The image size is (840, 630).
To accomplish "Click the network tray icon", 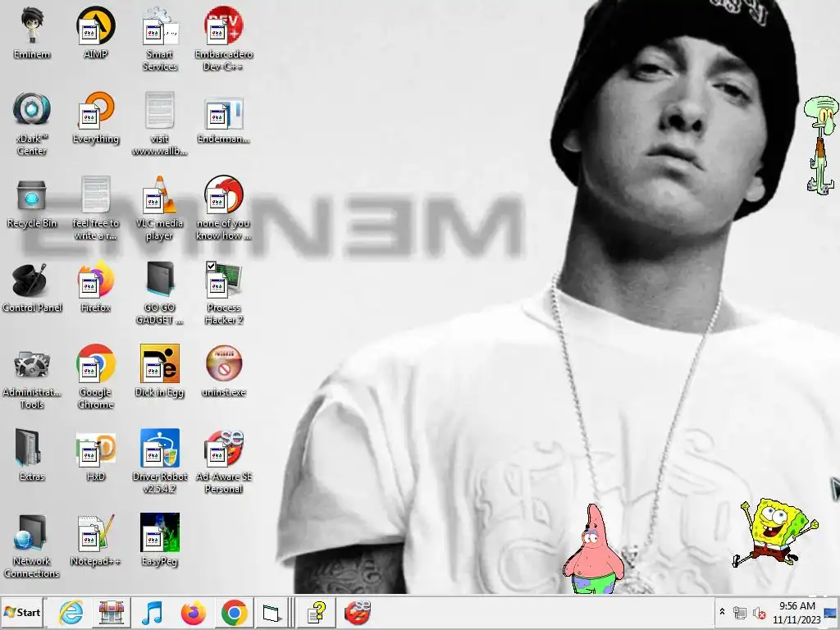I will (740, 612).
